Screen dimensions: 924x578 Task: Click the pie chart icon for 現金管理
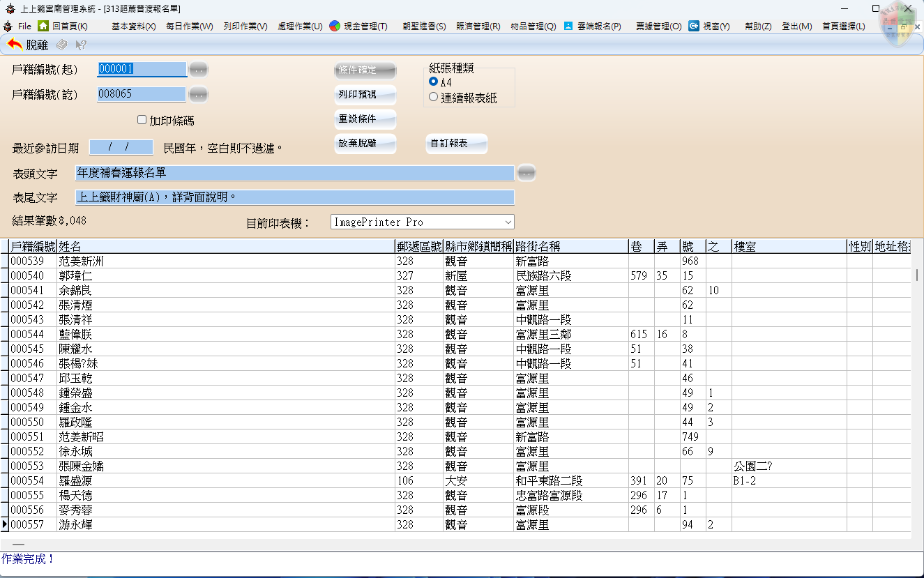335,26
